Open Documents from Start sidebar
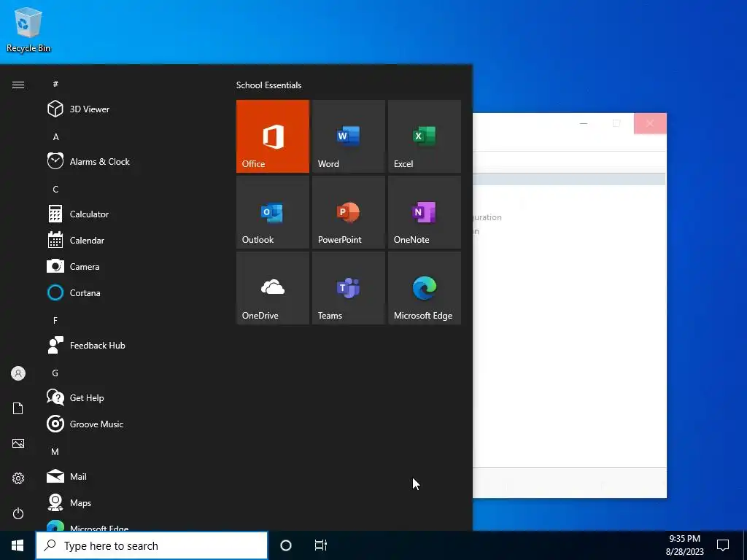This screenshot has height=560, width=747. pyautogui.click(x=18, y=408)
